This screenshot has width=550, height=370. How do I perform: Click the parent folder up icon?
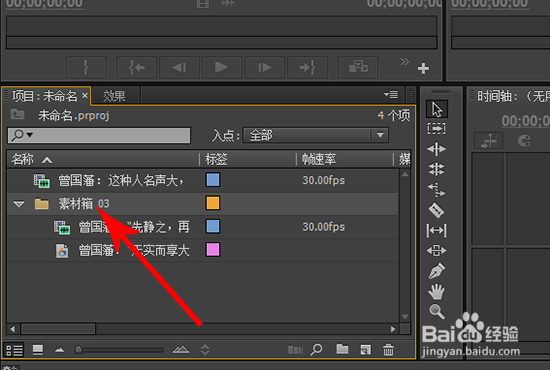17,114
